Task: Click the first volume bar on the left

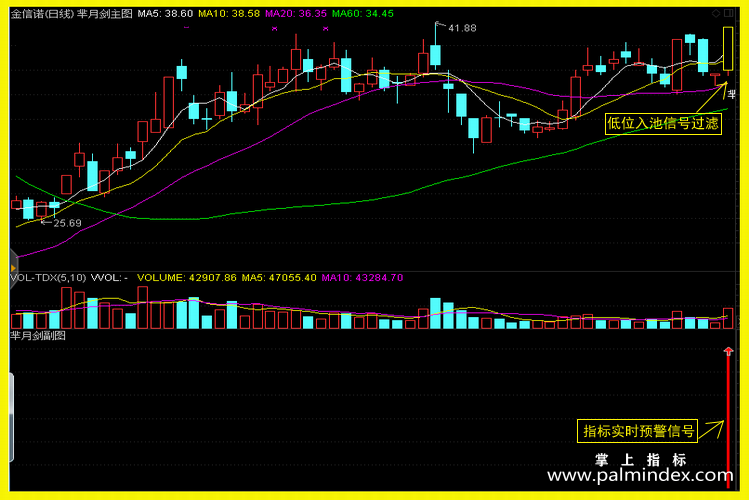Action: pyautogui.click(x=16, y=321)
